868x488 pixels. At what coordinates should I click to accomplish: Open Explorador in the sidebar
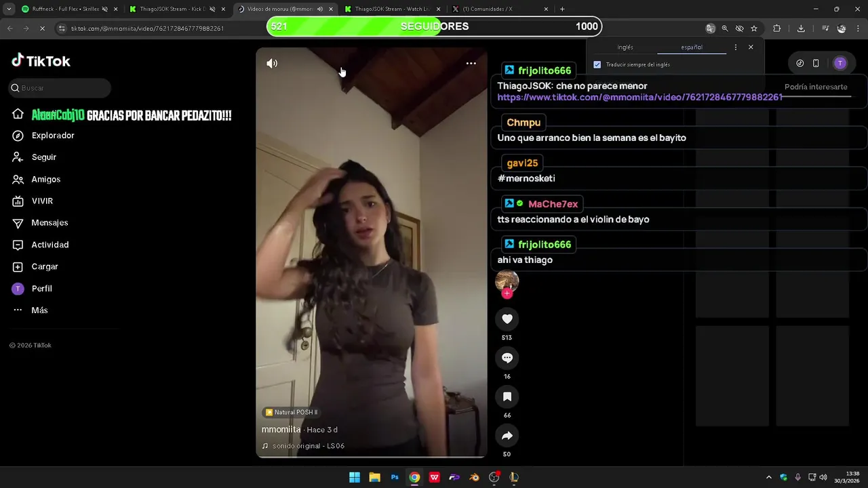tap(43, 136)
